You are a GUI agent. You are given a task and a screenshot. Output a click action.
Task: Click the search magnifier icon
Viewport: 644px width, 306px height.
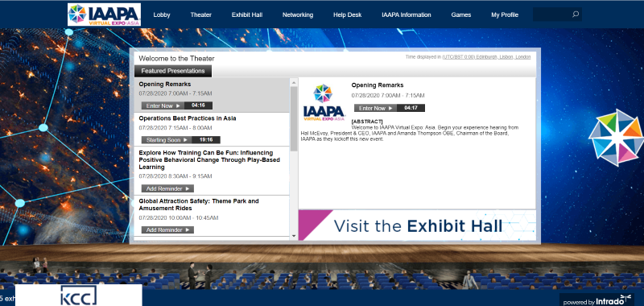tap(576, 14)
